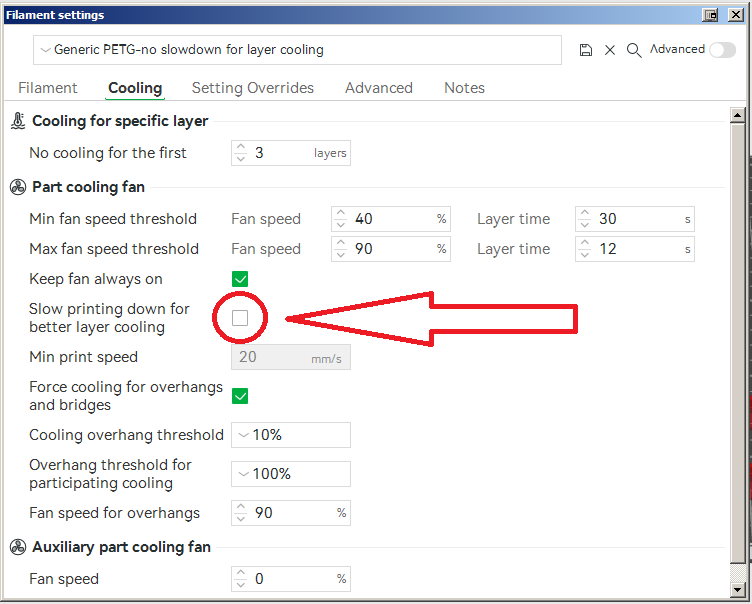Edit the auxiliary Fan speed field
The image size is (752, 604).
coord(291,579)
